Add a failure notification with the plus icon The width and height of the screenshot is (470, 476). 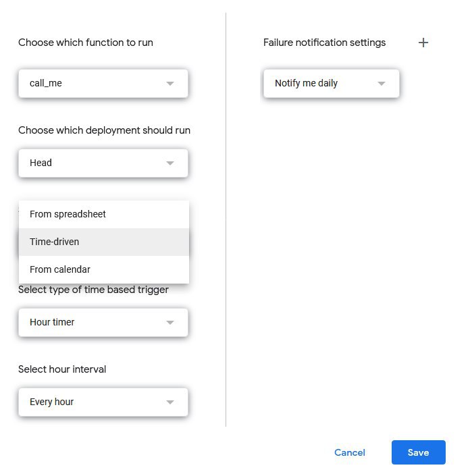click(x=423, y=43)
